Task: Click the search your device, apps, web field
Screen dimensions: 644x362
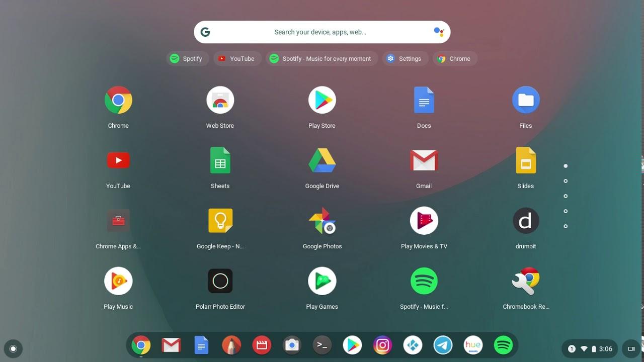Action: click(x=322, y=32)
